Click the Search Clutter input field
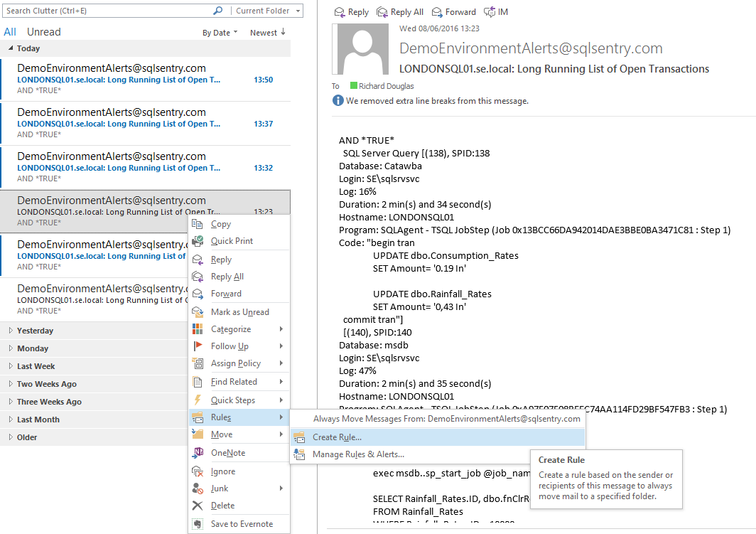This screenshot has width=756, height=534. tap(109, 11)
